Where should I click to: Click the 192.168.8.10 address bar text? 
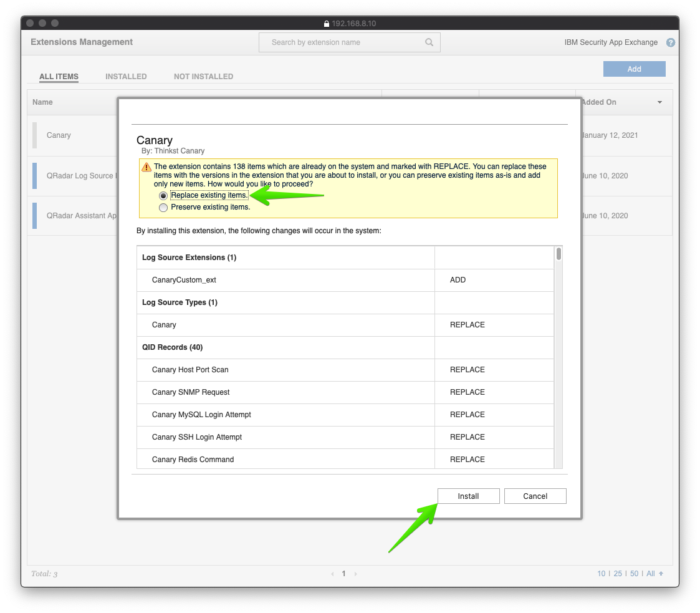[354, 24]
